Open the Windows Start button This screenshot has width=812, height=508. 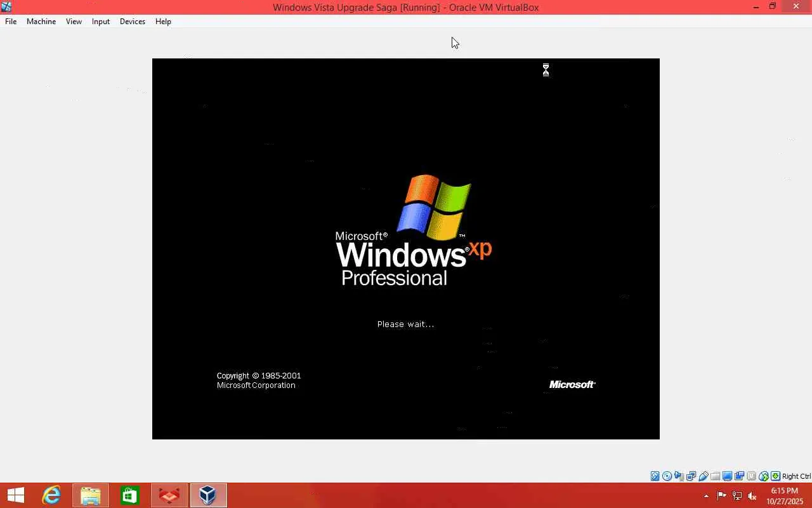coord(16,495)
